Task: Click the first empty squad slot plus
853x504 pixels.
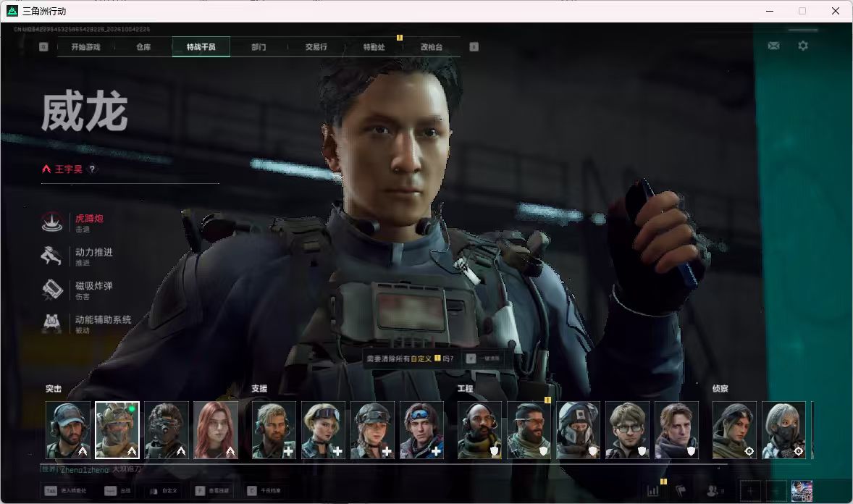Action: pyautogui.click(x=750, y=491)
